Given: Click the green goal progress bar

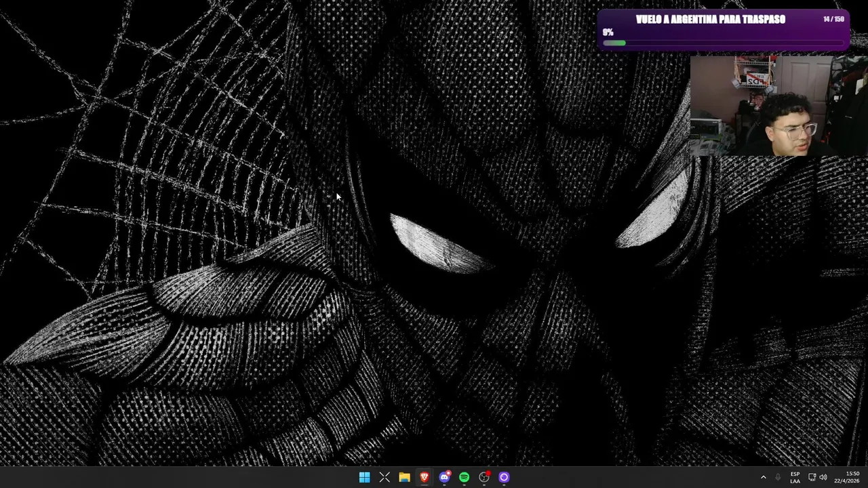Looking at the screenshot, I should [x=723, y=43].
